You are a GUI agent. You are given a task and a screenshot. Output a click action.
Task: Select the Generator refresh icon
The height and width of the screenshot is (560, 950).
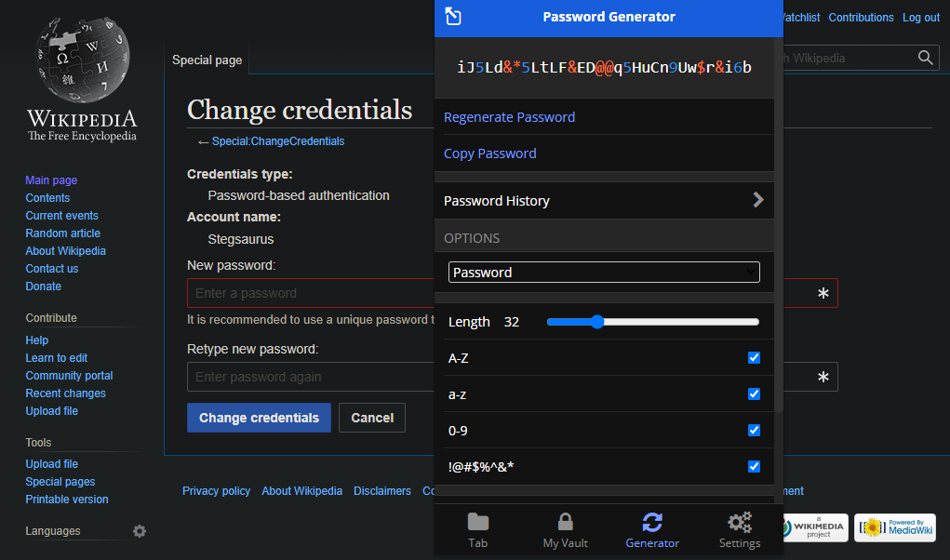(652, 522)
